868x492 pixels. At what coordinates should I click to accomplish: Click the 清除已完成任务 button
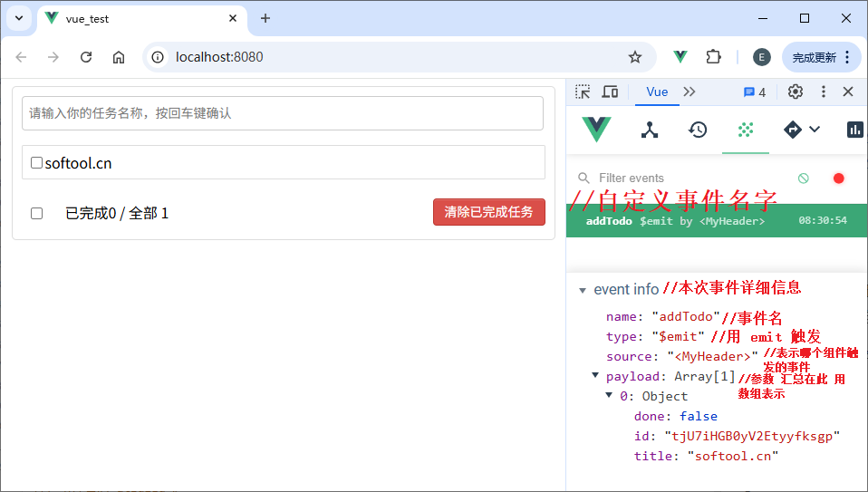pos(488,212)
